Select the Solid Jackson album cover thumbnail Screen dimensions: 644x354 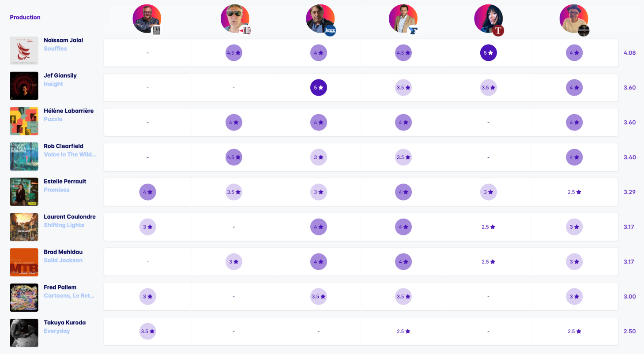[24, 262]
